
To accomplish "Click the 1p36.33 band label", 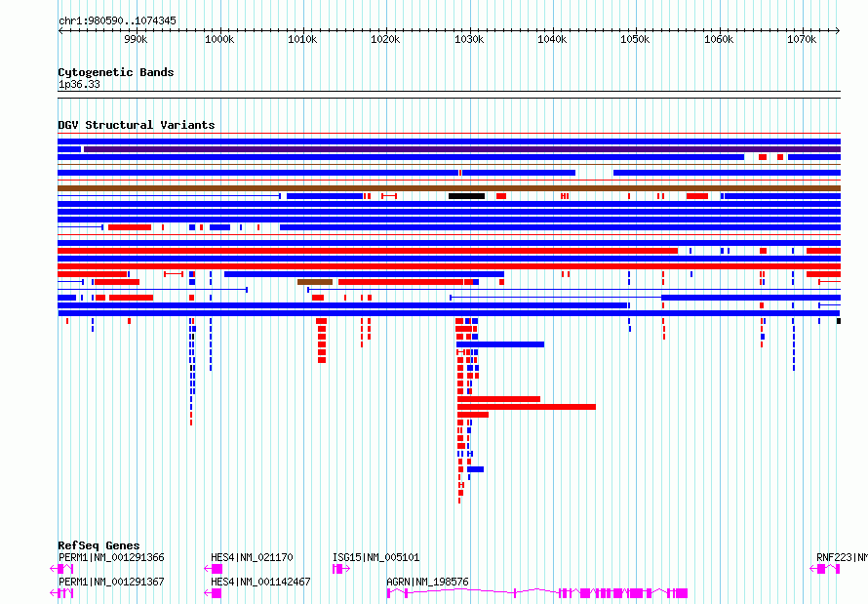I will [x=79, y=84].
